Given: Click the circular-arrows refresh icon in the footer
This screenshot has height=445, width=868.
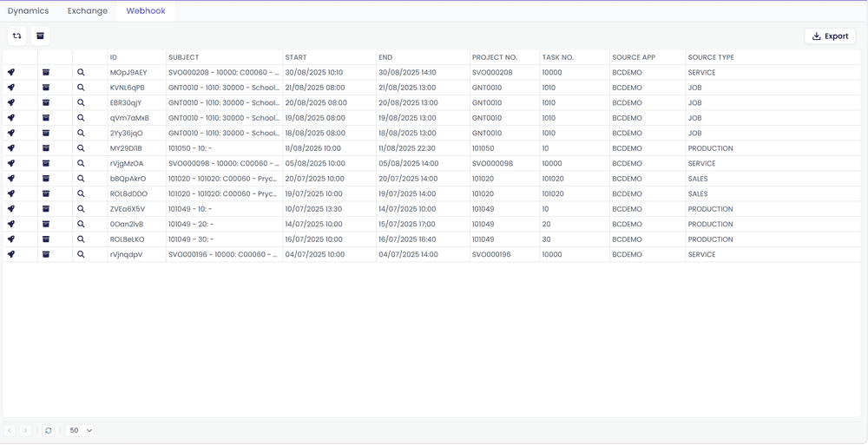Looking at the screenshot, I should pos(48,430).
